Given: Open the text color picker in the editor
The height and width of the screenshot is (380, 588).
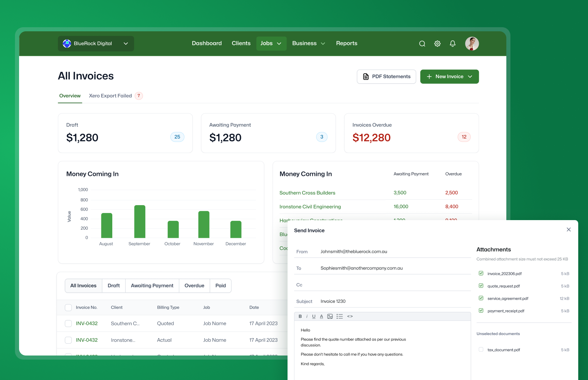Looking at the screenshot, I should tap(321, 316).
